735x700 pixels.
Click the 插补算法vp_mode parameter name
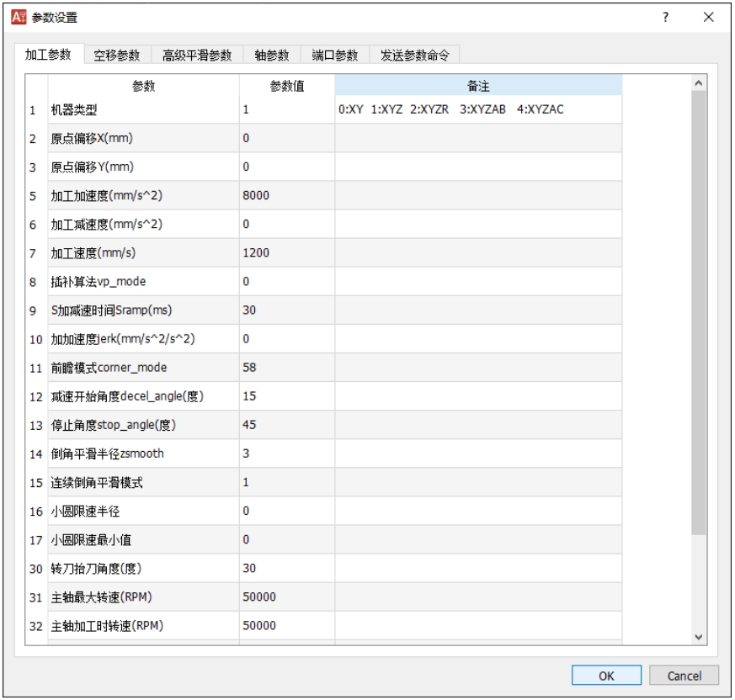(99, 282)
